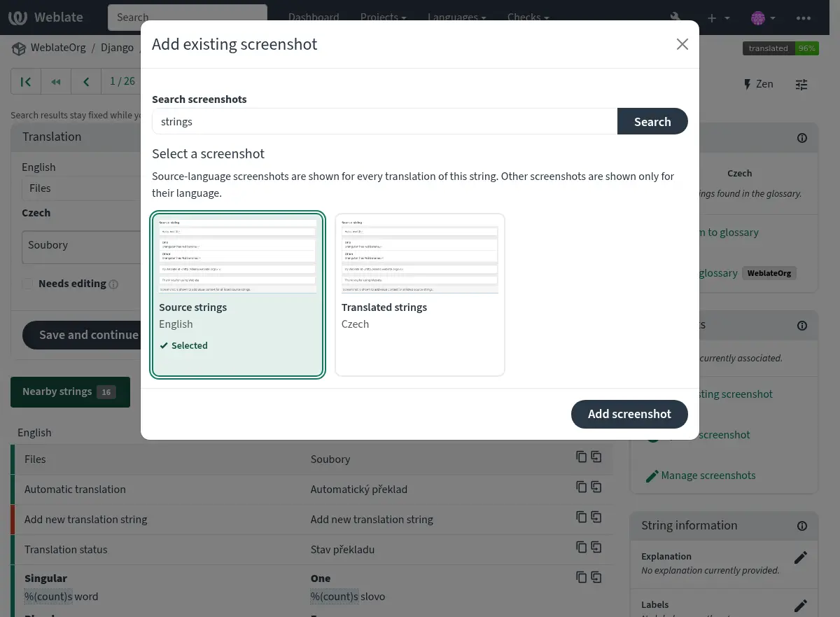Copy icon in Add new translation string row
Screen dimensions: 840x617
[581, 517]
